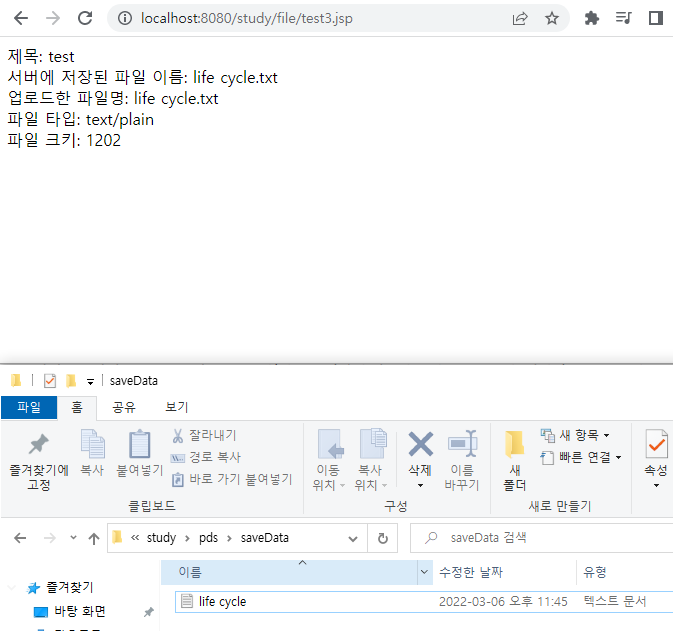
Task: Refresh the saveData folder view
Action: click(x=382, y=538)
